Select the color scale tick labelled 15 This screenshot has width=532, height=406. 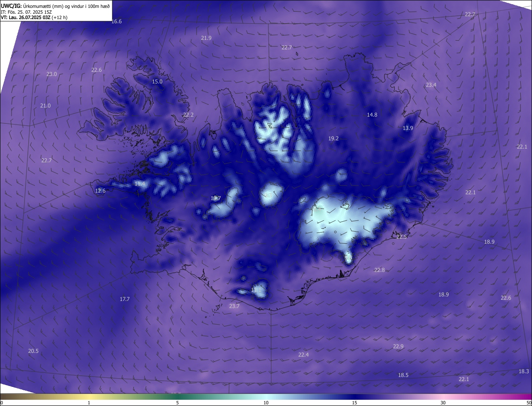pyautogui.click(x=355, y=403)
